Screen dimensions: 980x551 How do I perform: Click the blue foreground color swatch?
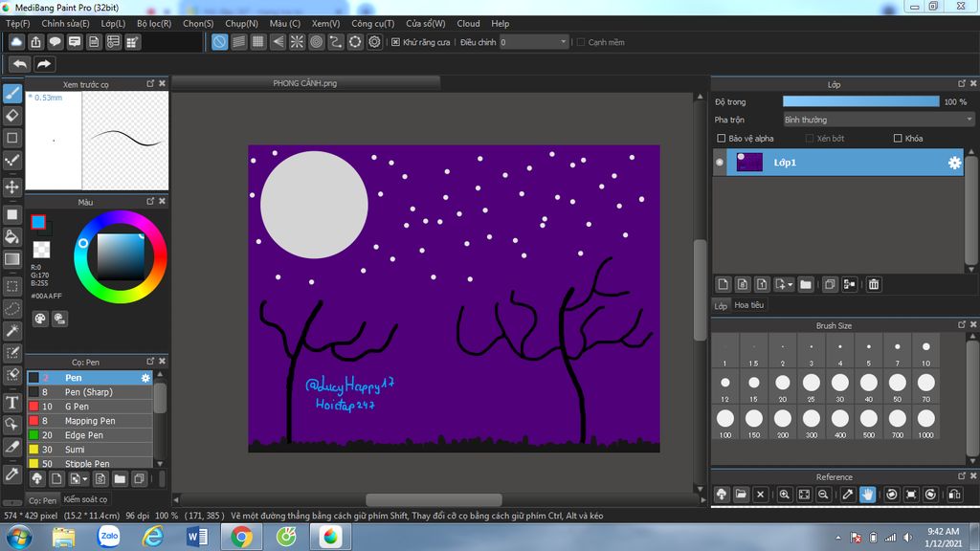(x=38, y=222)
